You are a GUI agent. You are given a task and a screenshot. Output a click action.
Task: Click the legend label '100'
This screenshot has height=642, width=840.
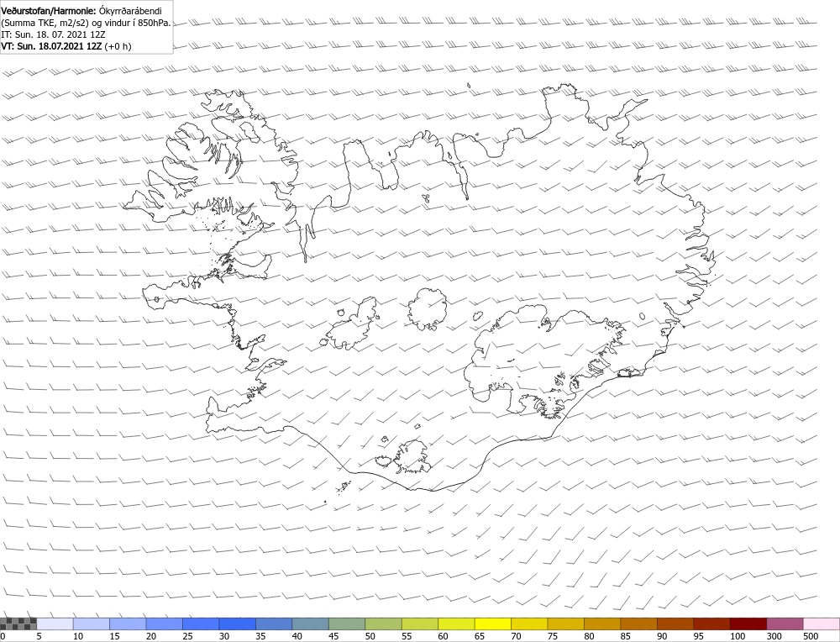[738, 636]
